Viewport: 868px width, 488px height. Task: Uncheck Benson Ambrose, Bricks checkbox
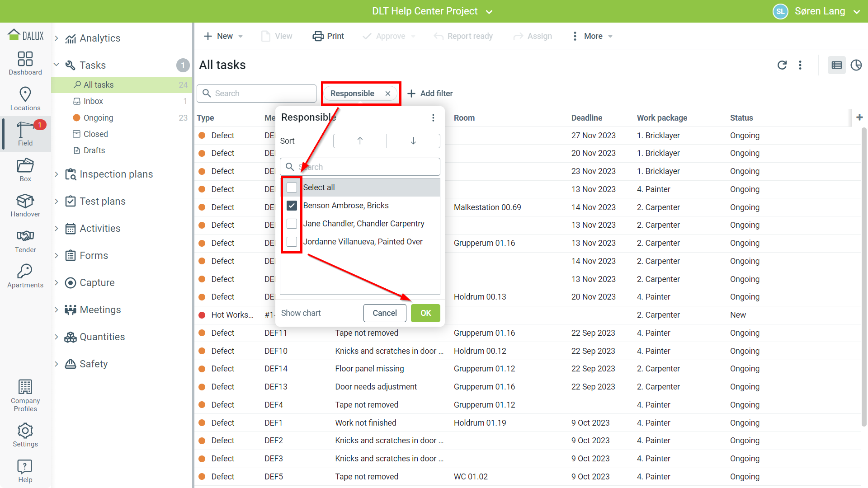point(292,206)
